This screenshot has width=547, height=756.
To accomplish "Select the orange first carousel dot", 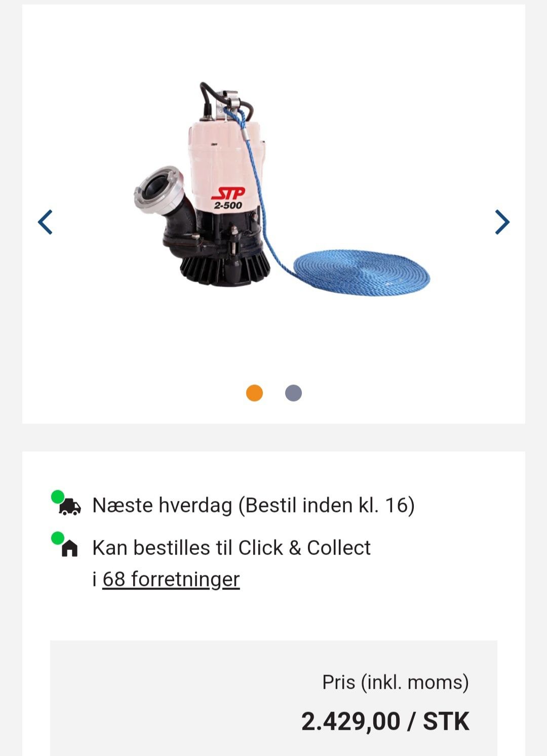I will click(x=254, y=393).
